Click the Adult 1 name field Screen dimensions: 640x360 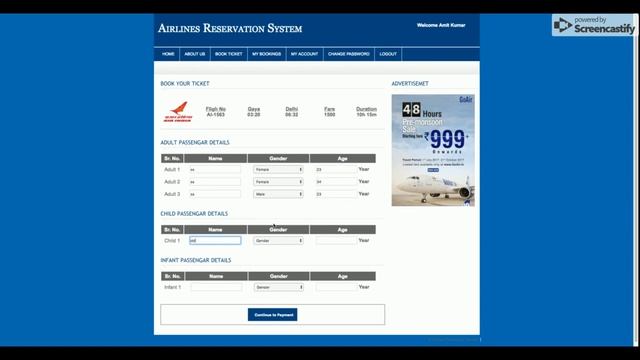click(215, 169)
